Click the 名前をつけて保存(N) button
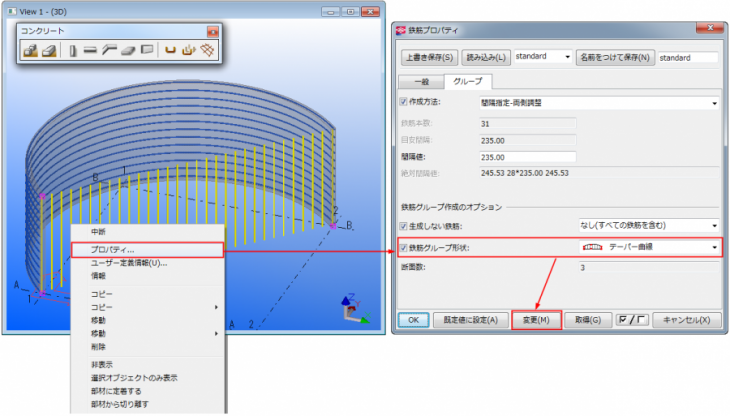The height and width of the screenshot is (416, 730). pos(615,57)
